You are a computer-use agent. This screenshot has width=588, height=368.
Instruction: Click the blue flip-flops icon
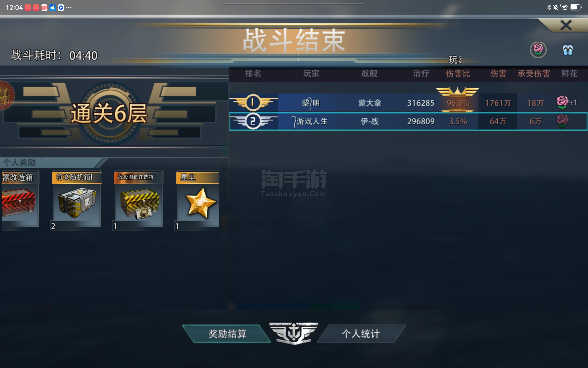coord(568,50)
